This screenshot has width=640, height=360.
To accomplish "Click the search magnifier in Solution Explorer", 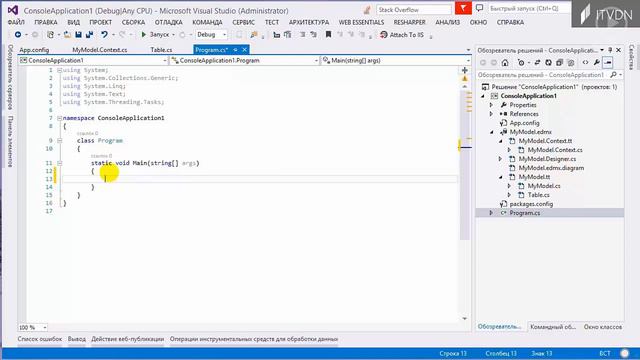I will [613, 75].
